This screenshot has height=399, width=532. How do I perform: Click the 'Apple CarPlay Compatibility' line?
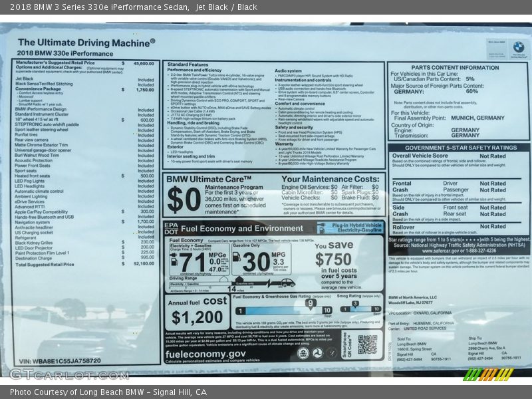click(41, 211)
